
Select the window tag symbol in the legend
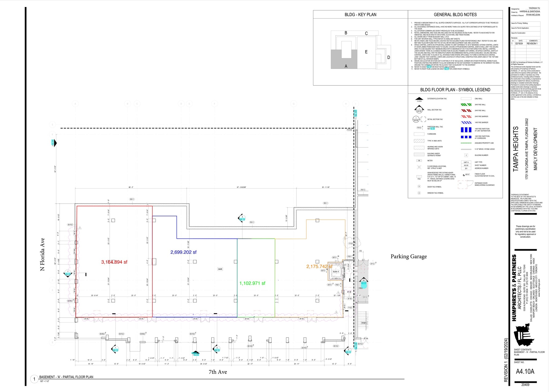(x=419, y=193)
